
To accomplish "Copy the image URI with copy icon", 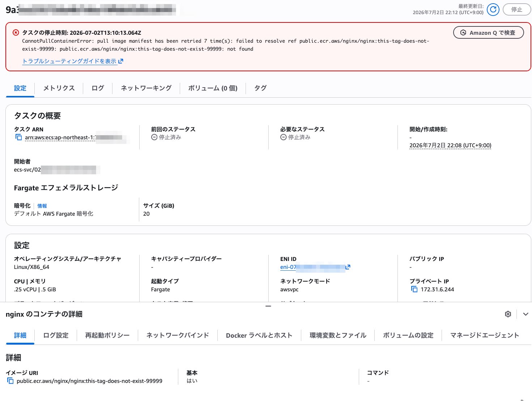I will pos(10,381).
